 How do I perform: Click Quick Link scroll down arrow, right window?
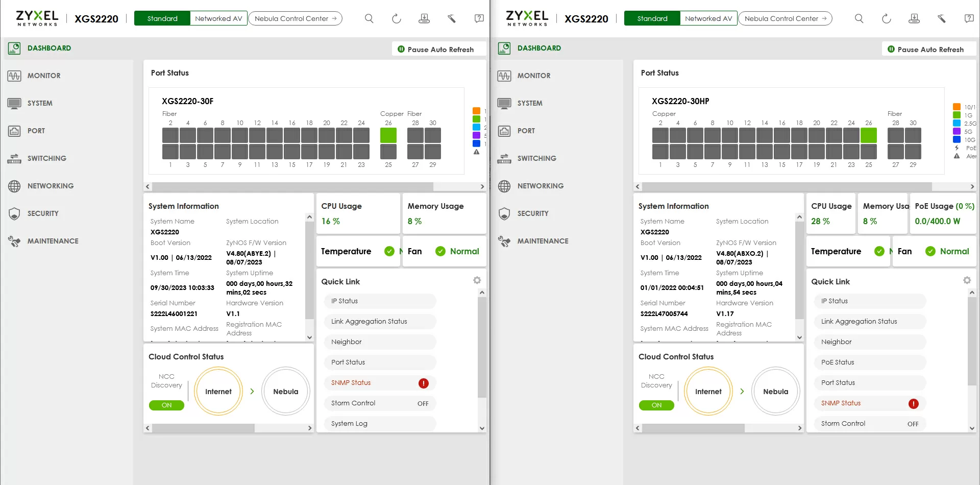[x=972, y=428]
